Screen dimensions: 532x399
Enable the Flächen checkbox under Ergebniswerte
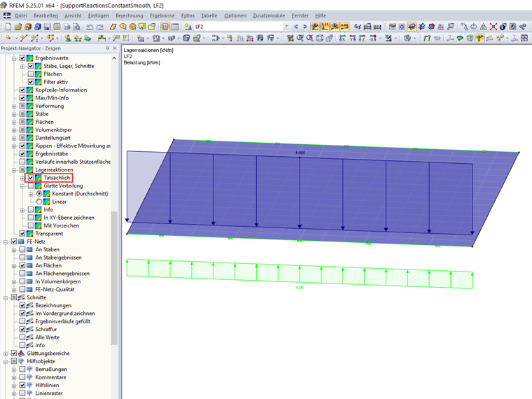pos(31,74)
